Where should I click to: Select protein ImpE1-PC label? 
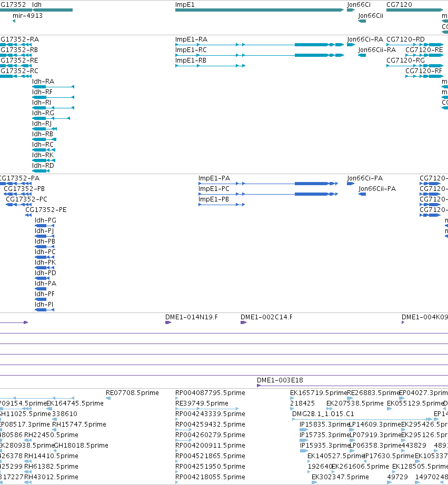coord(214,189)
